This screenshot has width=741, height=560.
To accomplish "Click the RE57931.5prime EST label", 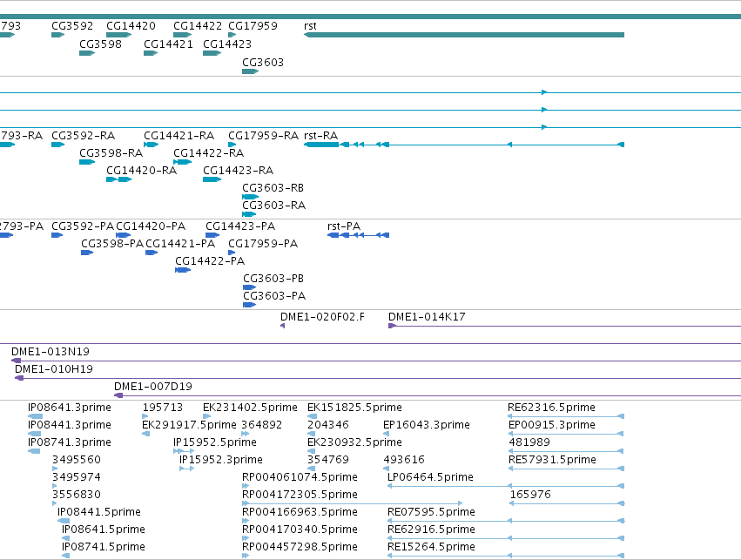I will [x=552, y=461].
